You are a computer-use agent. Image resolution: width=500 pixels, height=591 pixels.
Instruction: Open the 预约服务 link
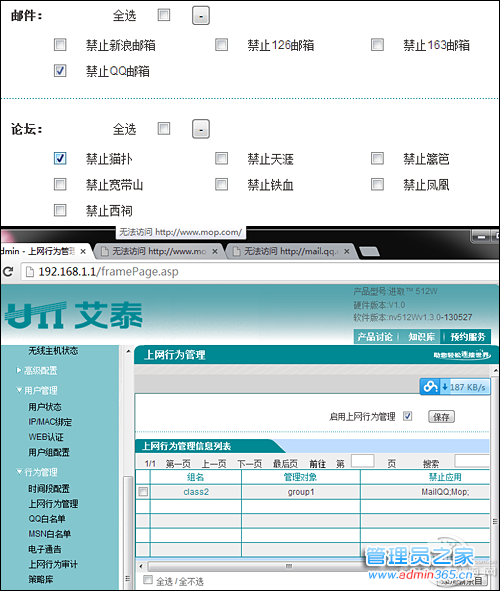(x=467, y=337)
